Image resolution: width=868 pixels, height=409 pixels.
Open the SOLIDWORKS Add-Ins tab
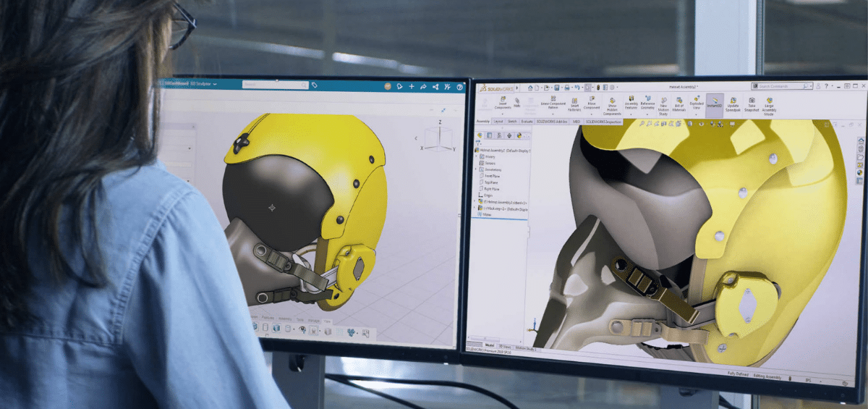pyautogui.click(x=553, y=121)
